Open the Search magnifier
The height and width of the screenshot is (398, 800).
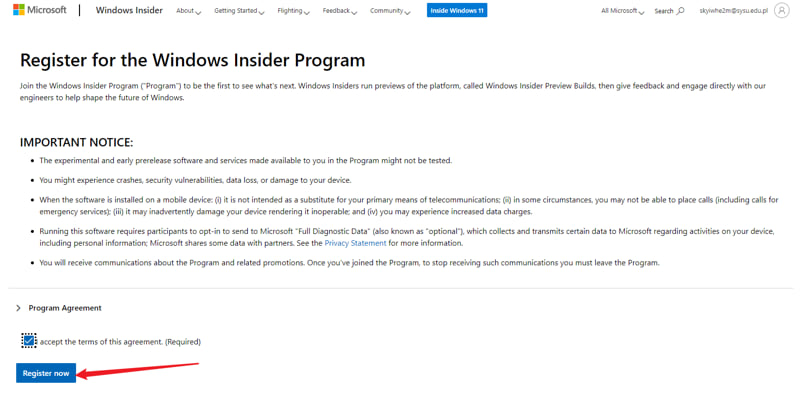click(669, 11)
